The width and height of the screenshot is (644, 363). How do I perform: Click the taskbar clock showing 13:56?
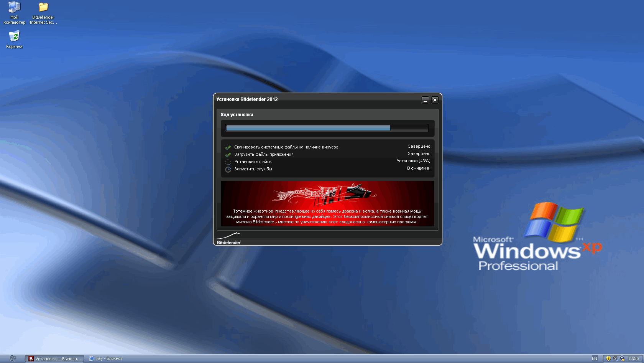(x=633, y=358)
